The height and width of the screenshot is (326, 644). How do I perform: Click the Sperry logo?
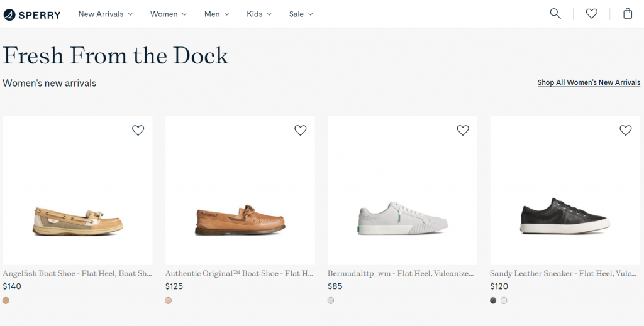point(32,15)
